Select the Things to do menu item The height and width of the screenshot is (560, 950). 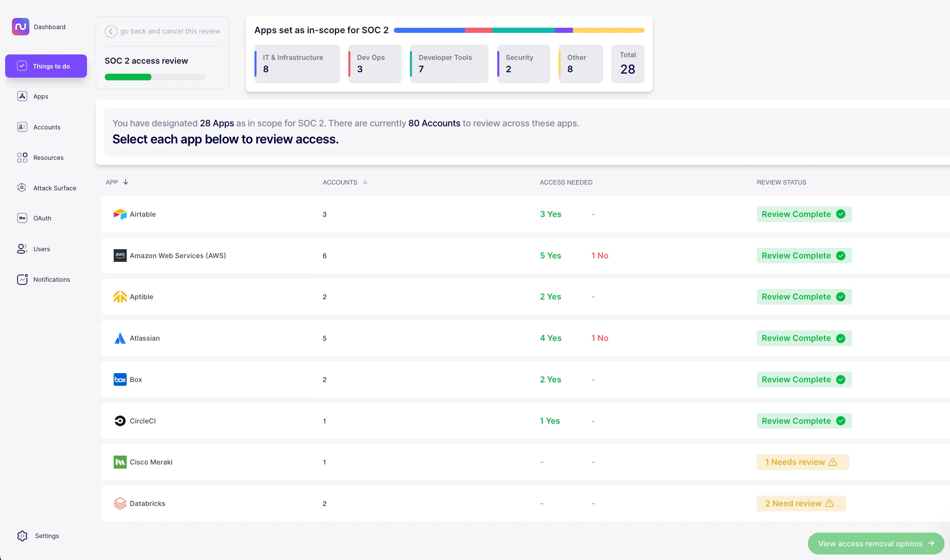46,66
